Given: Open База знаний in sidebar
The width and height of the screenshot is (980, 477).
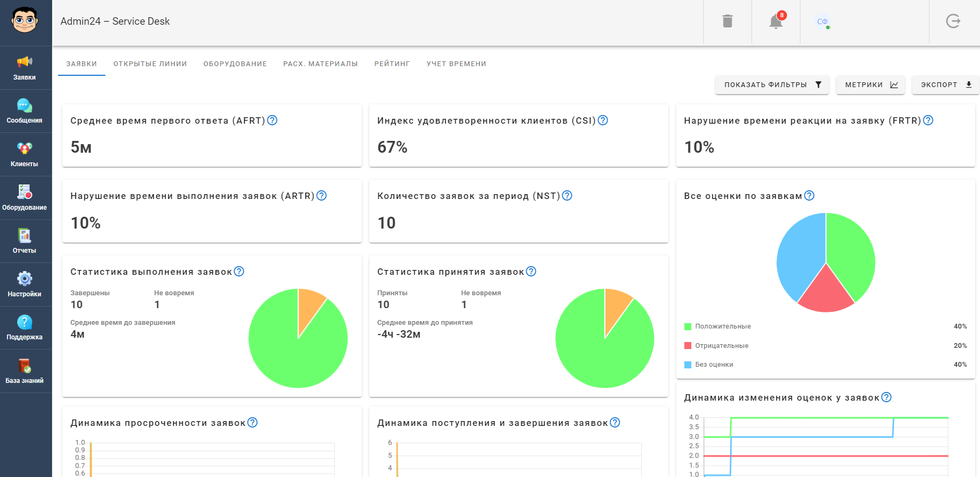Looking at the screenshot, I should 25,371.
